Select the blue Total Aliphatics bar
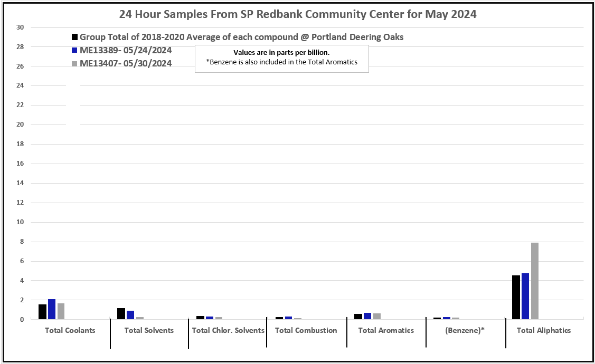Screen dimensions: 595x364 coord(525,296)
